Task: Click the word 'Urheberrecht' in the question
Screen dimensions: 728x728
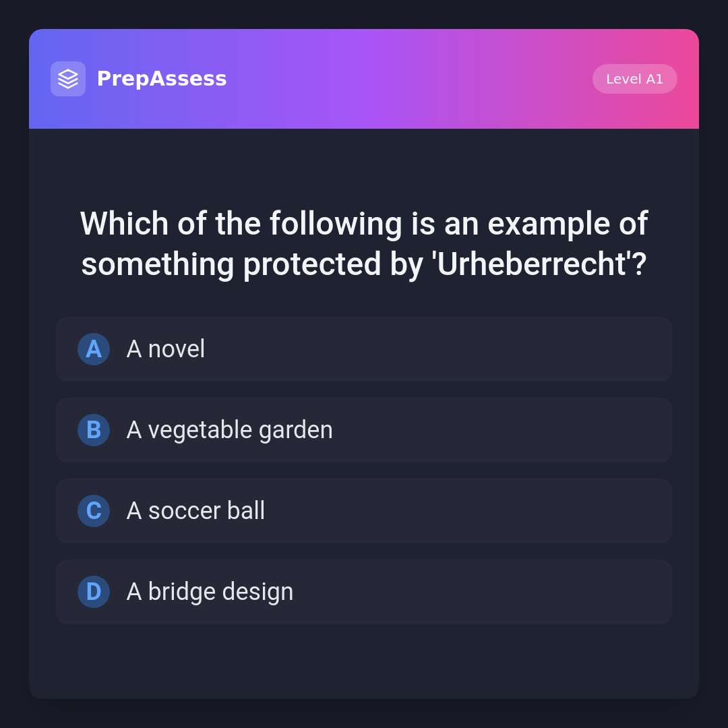Action: pos(530,264)
